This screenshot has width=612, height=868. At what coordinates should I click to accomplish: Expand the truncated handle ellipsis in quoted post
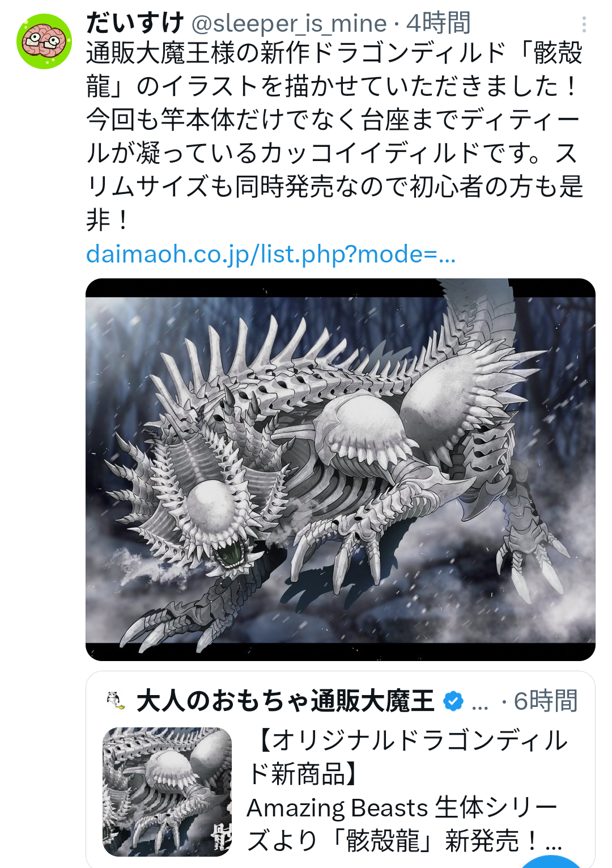click(x=479, y=703)
